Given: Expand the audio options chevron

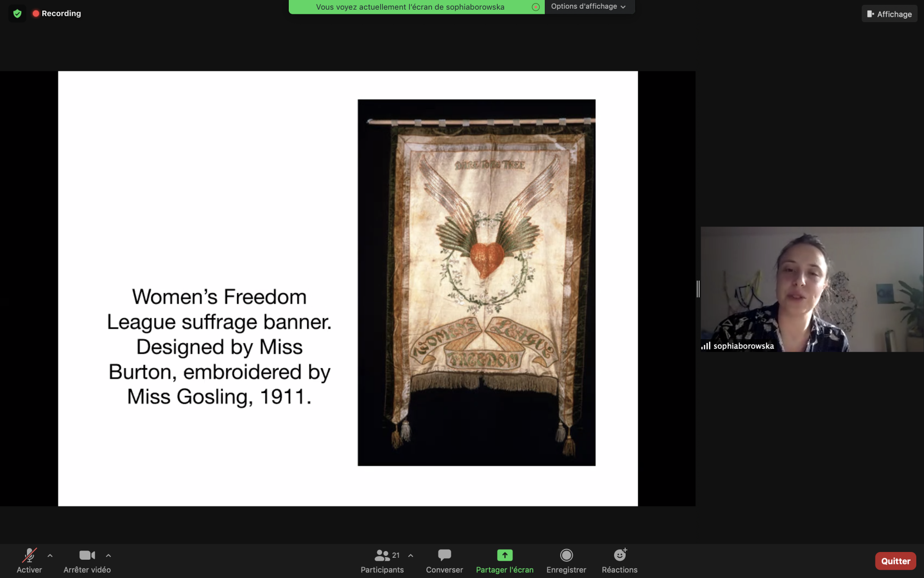Looking at the screenshot, I should (50, 555).
